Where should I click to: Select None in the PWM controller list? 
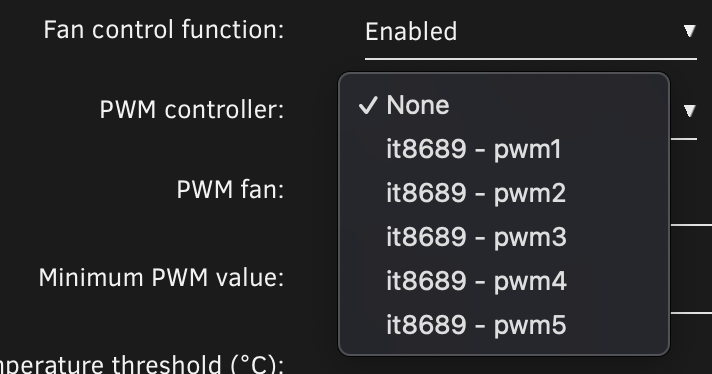(504, 105)
